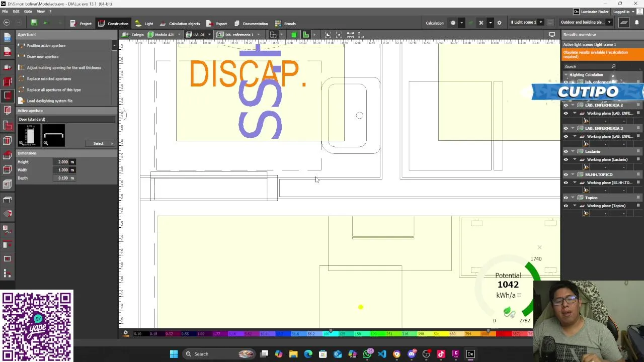Open Windows Start menu
Viewport: 644px width, 362px height.
click(174, 354)
